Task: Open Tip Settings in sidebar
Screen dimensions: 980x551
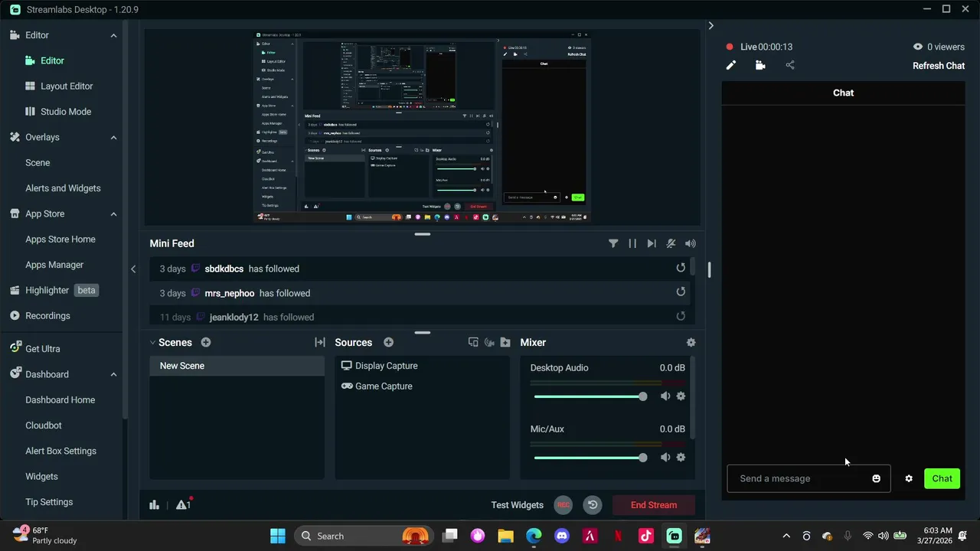Action: 49,502
